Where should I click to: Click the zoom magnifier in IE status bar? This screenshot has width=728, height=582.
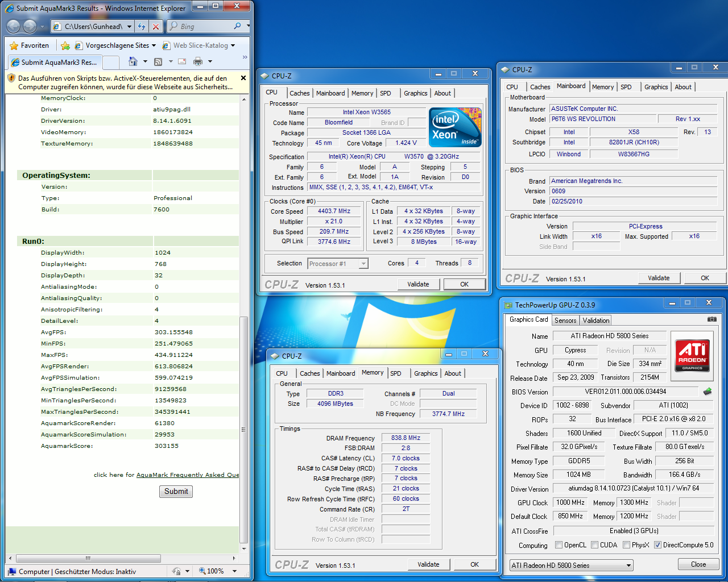(x=202, y=571)
